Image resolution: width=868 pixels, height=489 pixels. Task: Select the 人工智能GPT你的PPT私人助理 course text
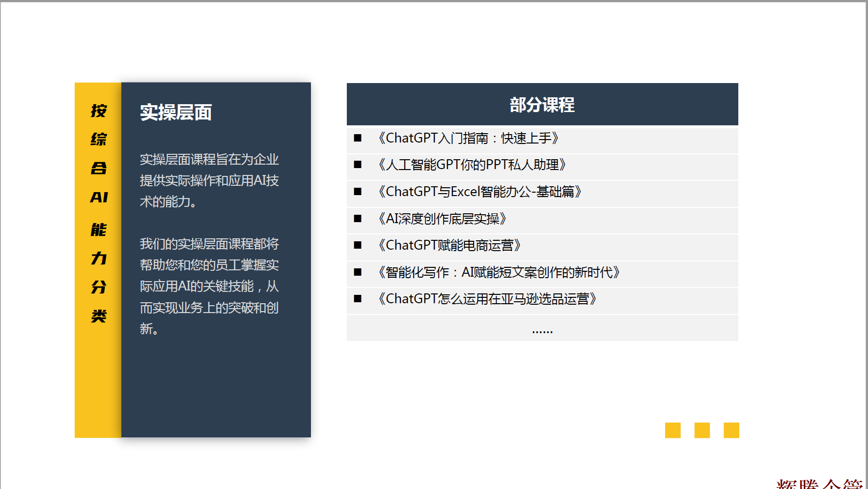coord(472,165)
